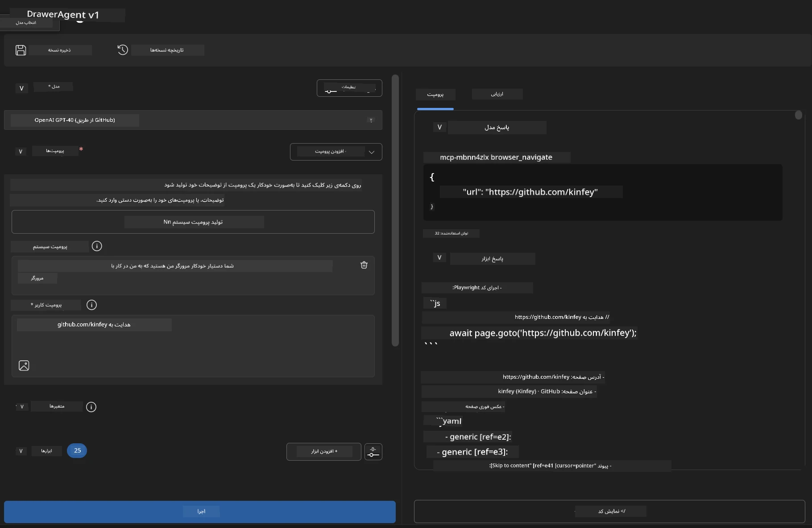The image size is (812, 528).
Task: Expand the Variables section chevron
Action: tap(22, 407)
